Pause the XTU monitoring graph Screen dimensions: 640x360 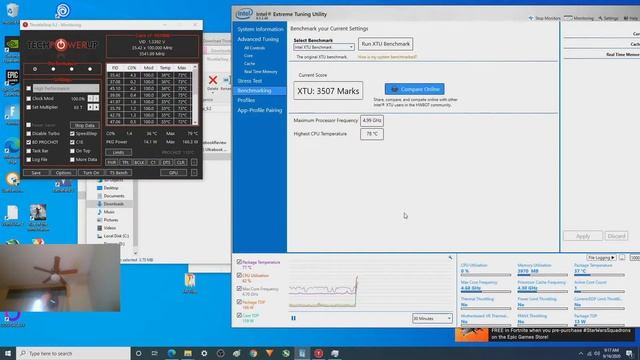[293, 318]
